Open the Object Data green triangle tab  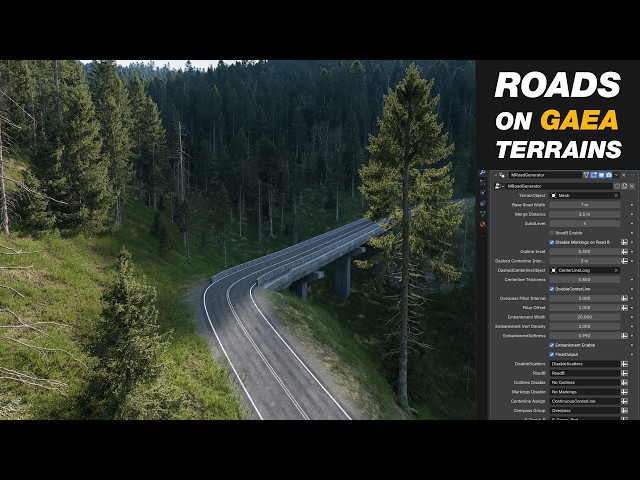pos(483,213)
